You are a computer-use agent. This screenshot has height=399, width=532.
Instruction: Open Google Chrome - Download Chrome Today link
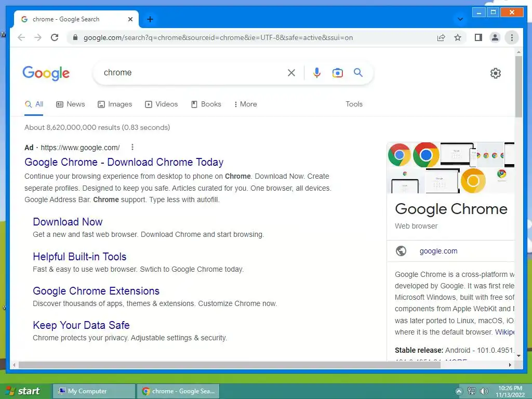point(124,162)
